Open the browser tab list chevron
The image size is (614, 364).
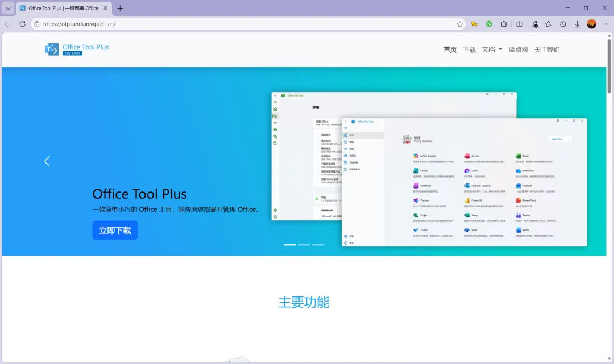[8, 8]
